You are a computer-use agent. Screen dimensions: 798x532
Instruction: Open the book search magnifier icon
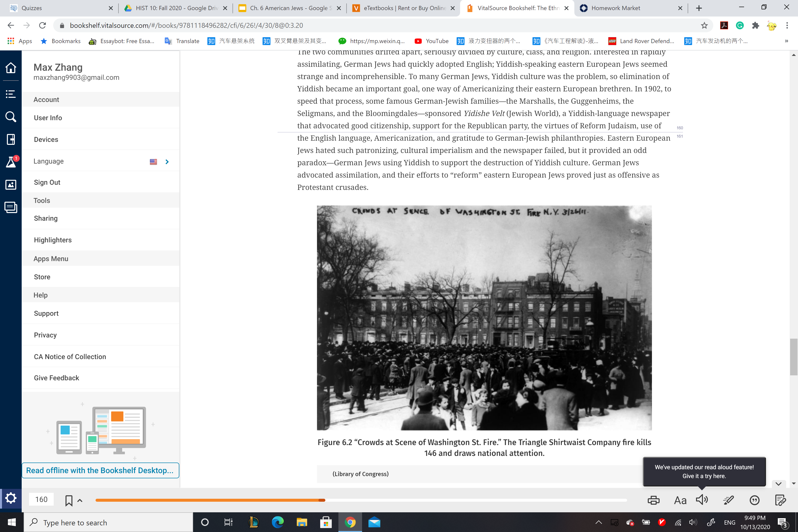[11, 117]
